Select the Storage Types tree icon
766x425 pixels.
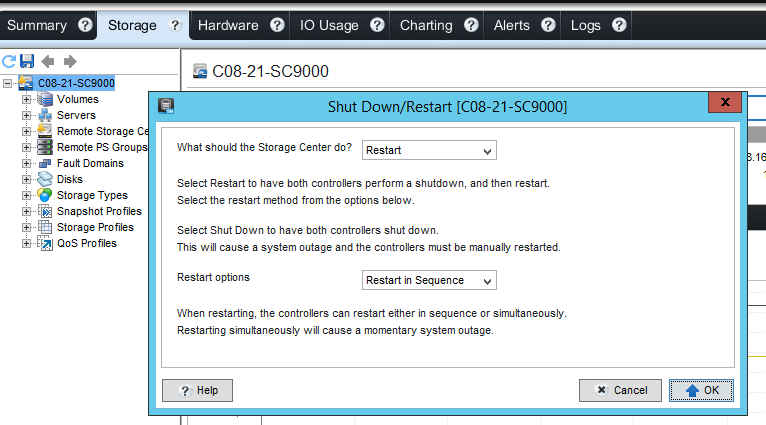[x=45, y=195]
